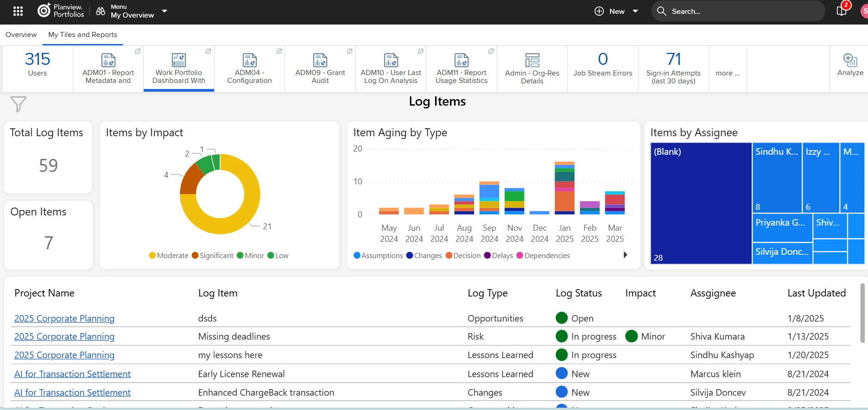Select the (Blank) assignee treemap block
Screen dimensions: 868x410
point(701,203)
